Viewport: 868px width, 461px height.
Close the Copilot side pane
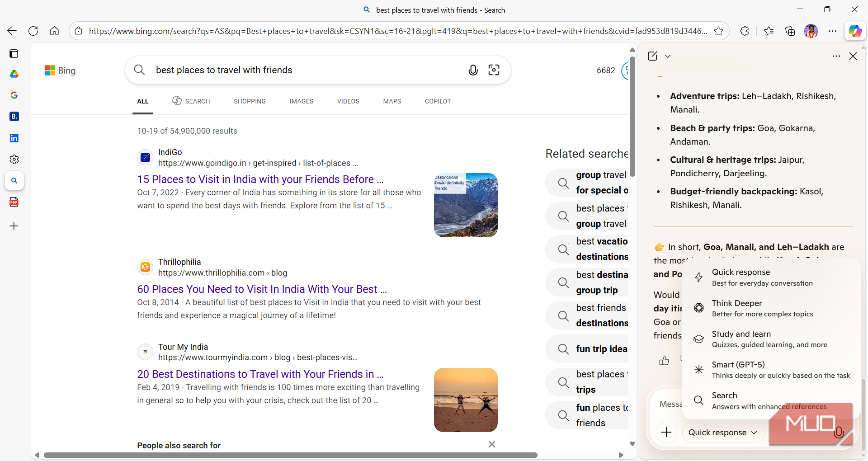(853, 56)
